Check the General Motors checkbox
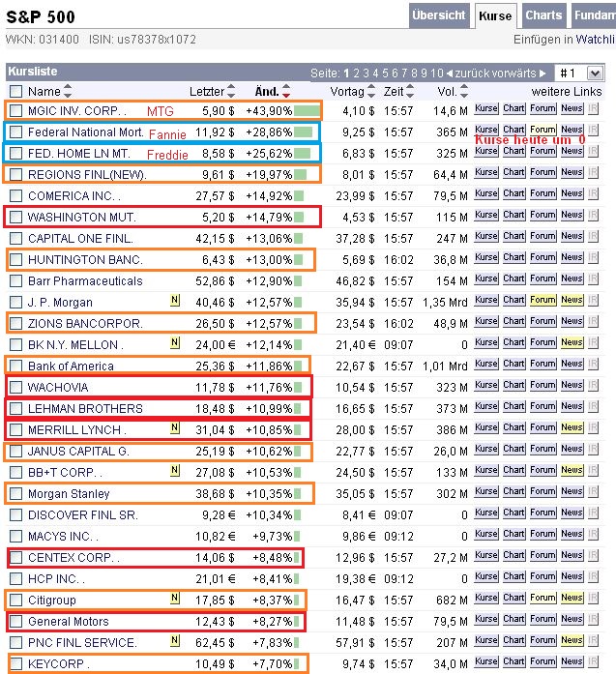616x674 pixels. (15, 621)
